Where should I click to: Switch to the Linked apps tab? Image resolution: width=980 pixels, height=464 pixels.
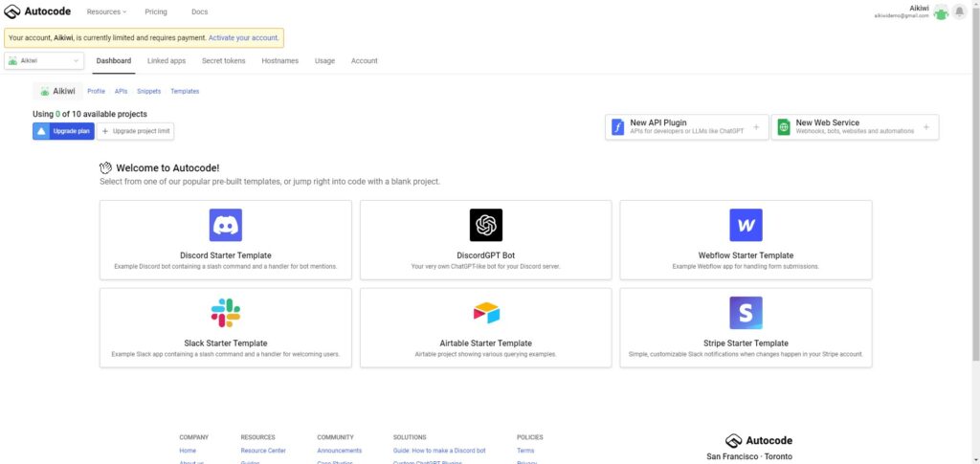167,60
